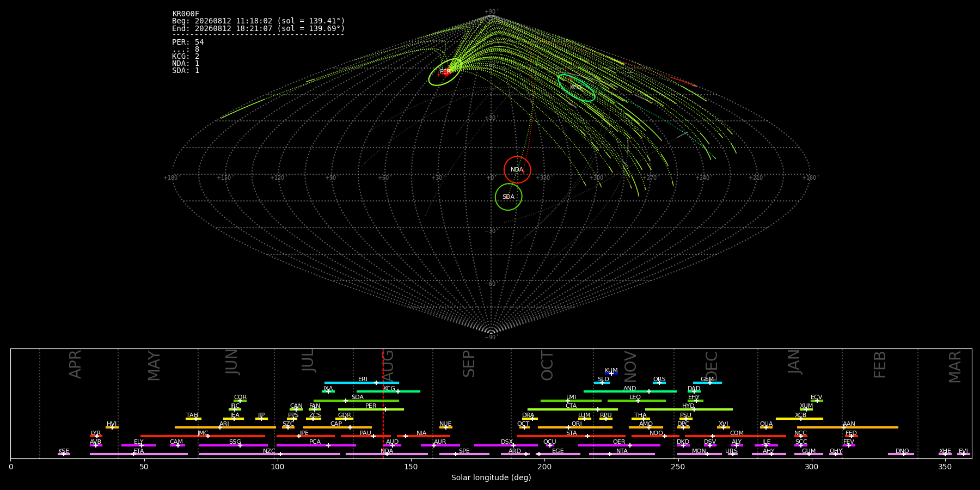Select the green SDA radiant circle on sky map
The image size is (980, 490).
point(509,197)
